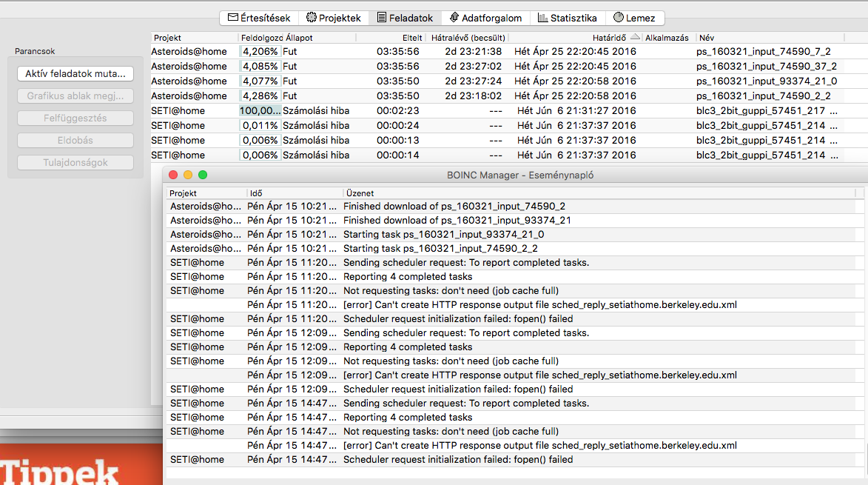Click the sort arrow next to Határidő
This screenshot has width=868, height=485.
pyautogui.click(x=635, y=37)
